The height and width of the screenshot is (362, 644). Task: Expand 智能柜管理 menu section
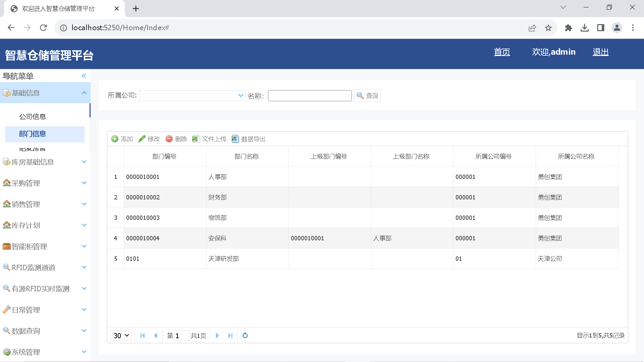[45, 246]
